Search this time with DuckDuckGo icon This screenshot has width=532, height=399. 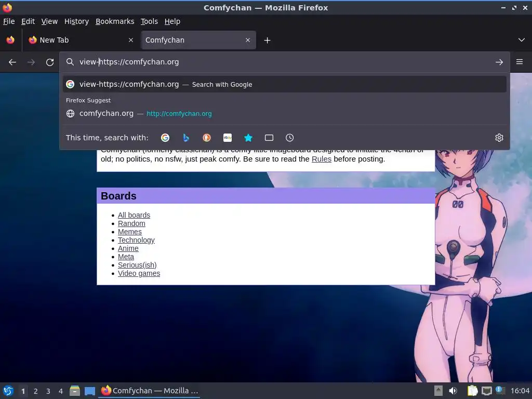pyautogui.click(x=207, y=138)
